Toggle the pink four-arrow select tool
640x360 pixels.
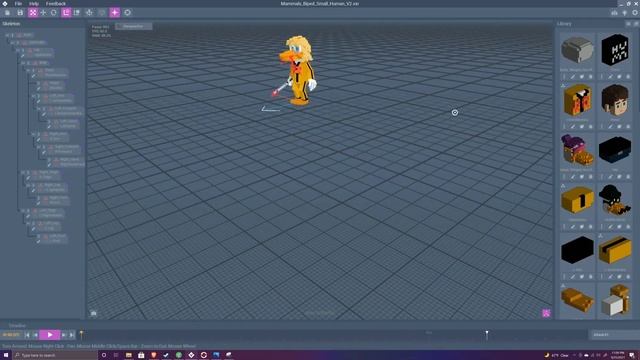[33, 13]
